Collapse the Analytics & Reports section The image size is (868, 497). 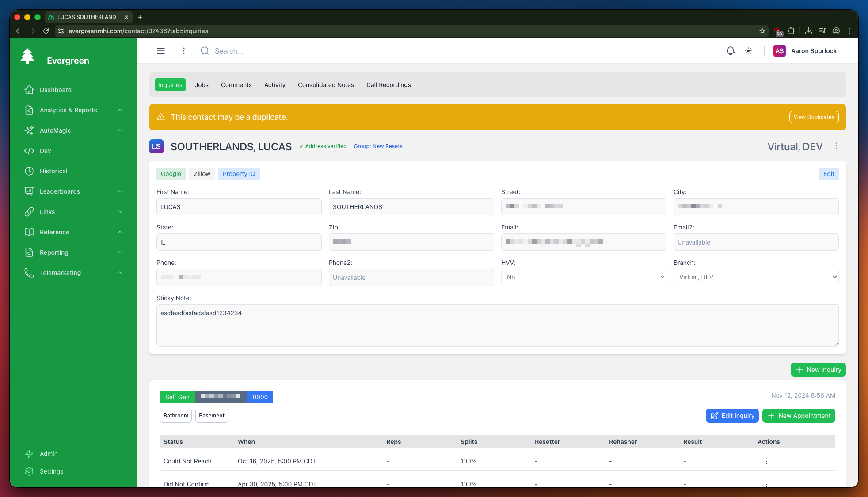pos(120,110)
